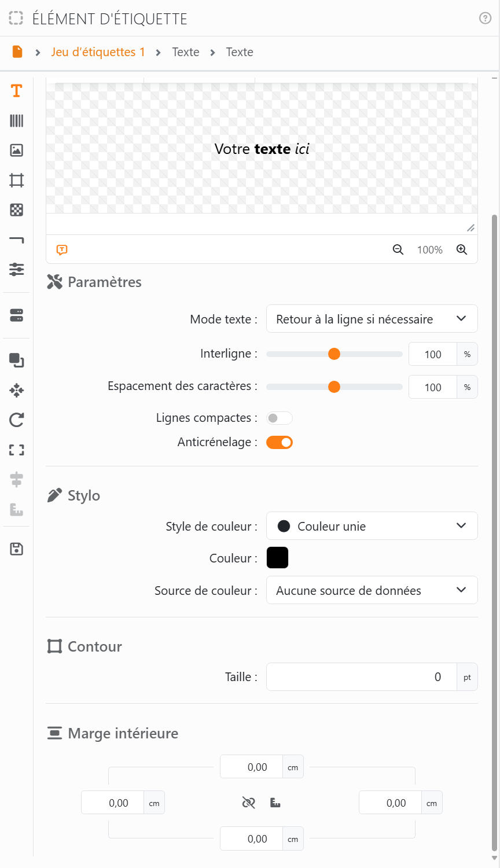The width and height of the screenshot is (500, 868).
Task: Click the Votre texte ici preview
Action: [x=262, y=149]
